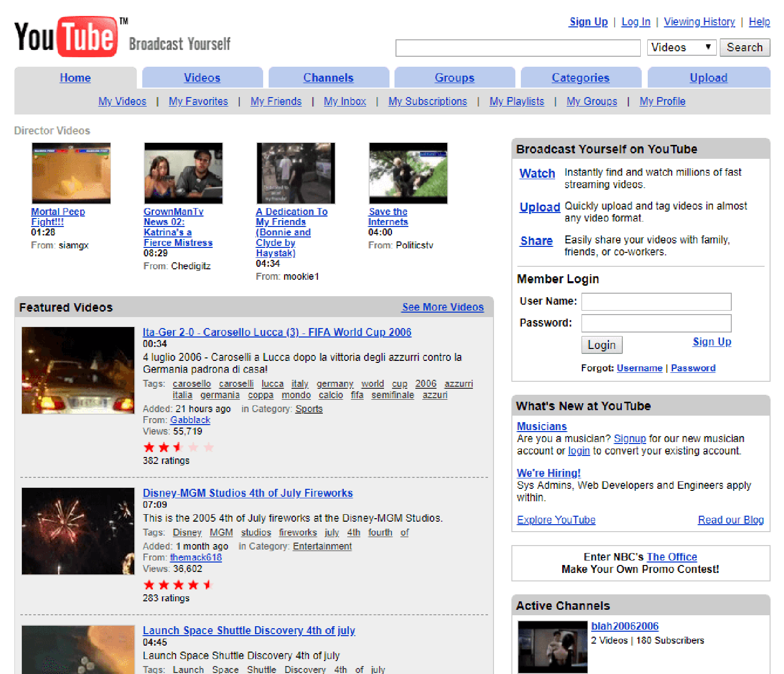Click the Mortal Peep Fight!!! title link
The width and height of the screenshot is (784, 674).
click(58, 217)
